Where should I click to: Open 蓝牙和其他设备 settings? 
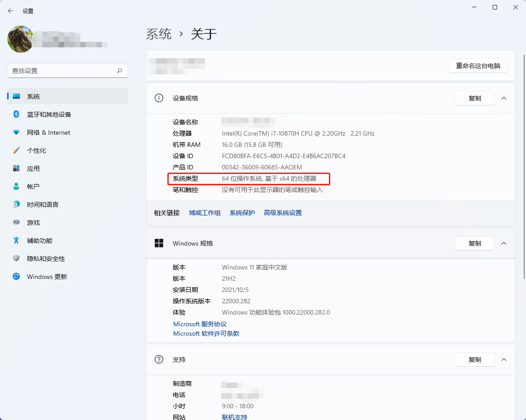tap(67, 114)
